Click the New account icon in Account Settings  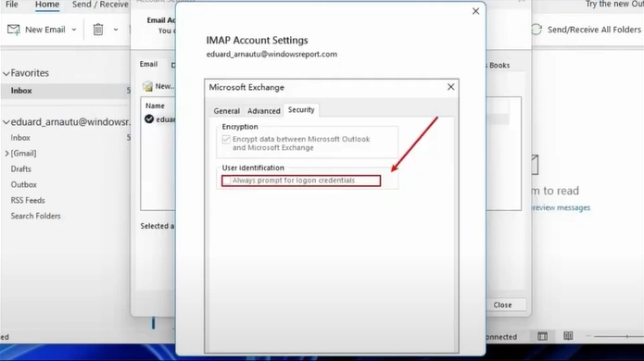(147, 86)
